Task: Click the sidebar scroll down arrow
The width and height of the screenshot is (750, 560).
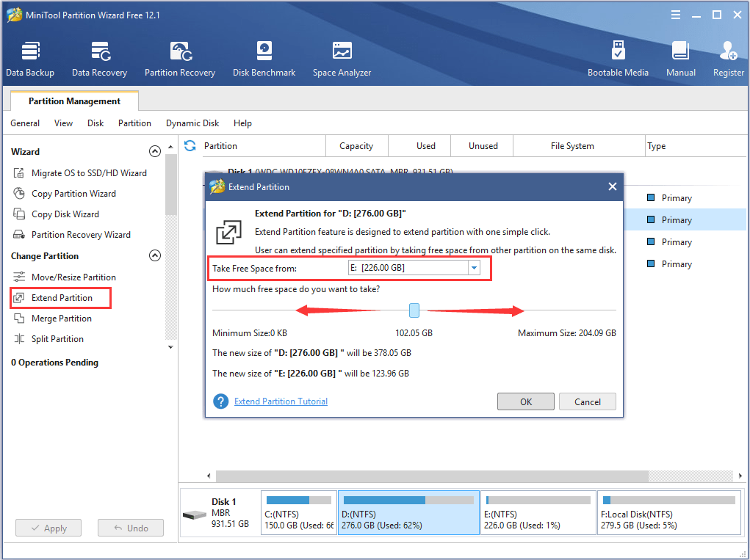Action: tap(170, 347)
